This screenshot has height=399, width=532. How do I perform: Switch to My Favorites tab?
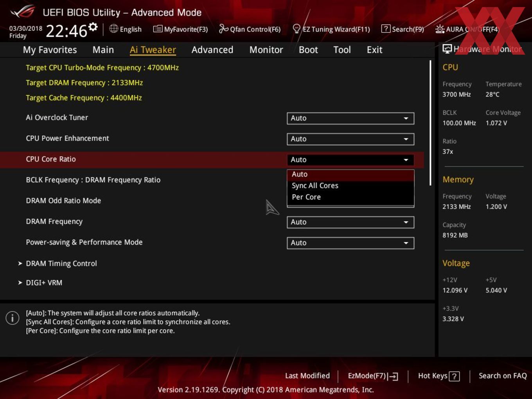coord(50,50)
